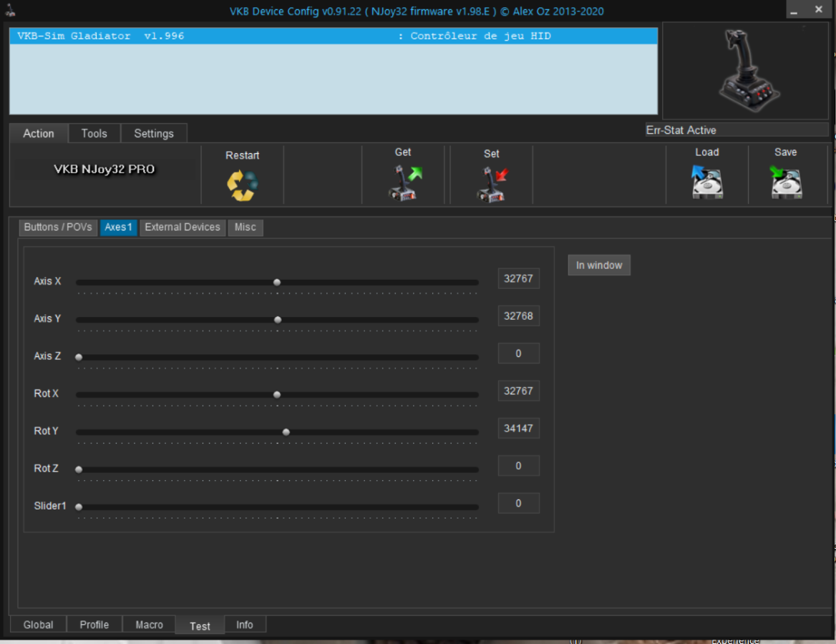Click the app icon in title bar

11,11
